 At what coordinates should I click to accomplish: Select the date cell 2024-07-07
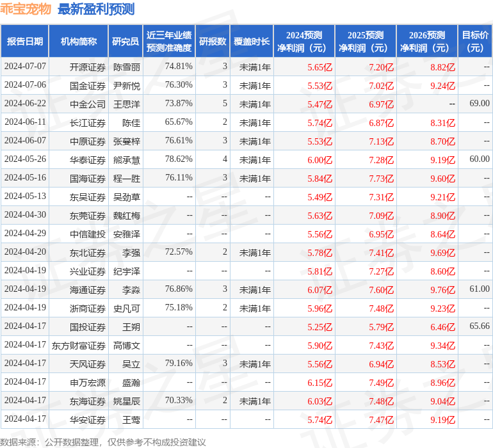[x=25, y=67]
